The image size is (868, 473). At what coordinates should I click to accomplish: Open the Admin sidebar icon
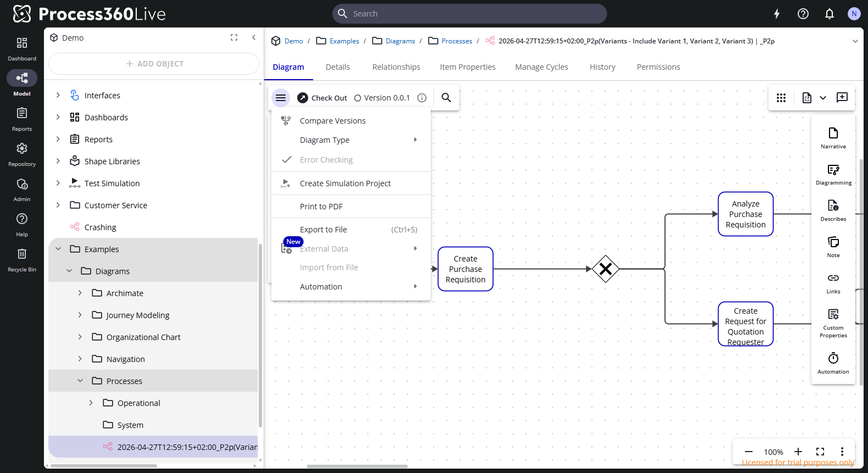22,189
